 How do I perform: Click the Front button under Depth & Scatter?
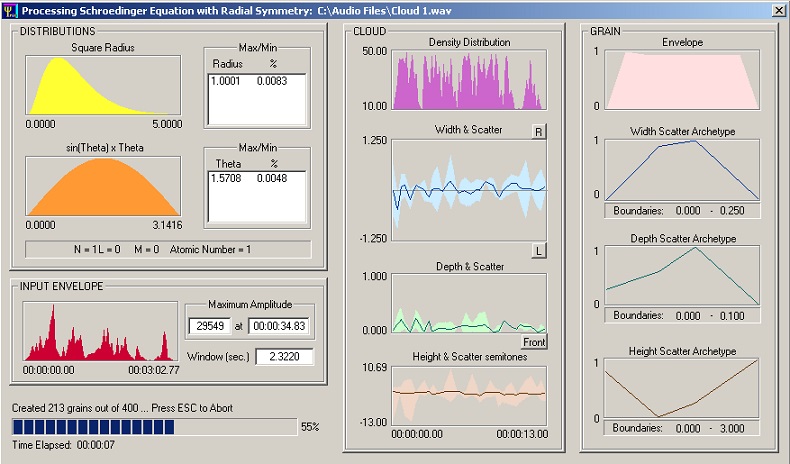coord(534,342)
